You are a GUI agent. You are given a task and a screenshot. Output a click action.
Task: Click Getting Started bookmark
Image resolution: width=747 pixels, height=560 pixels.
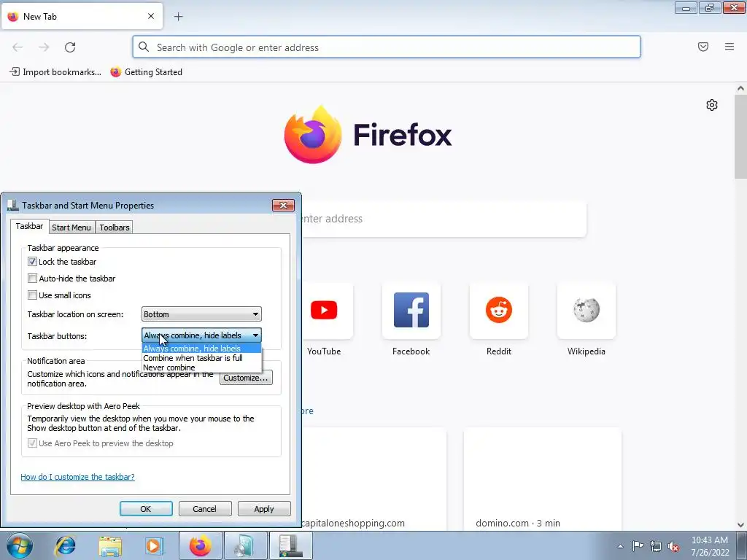[x=146, y=72]
